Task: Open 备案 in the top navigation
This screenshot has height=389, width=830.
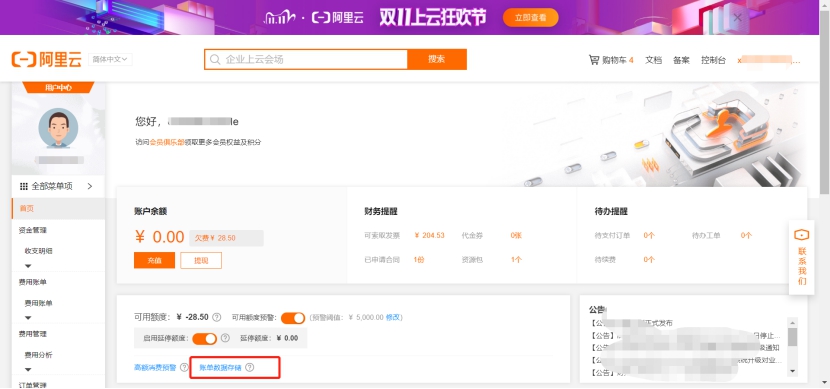Action: (681, 60)
